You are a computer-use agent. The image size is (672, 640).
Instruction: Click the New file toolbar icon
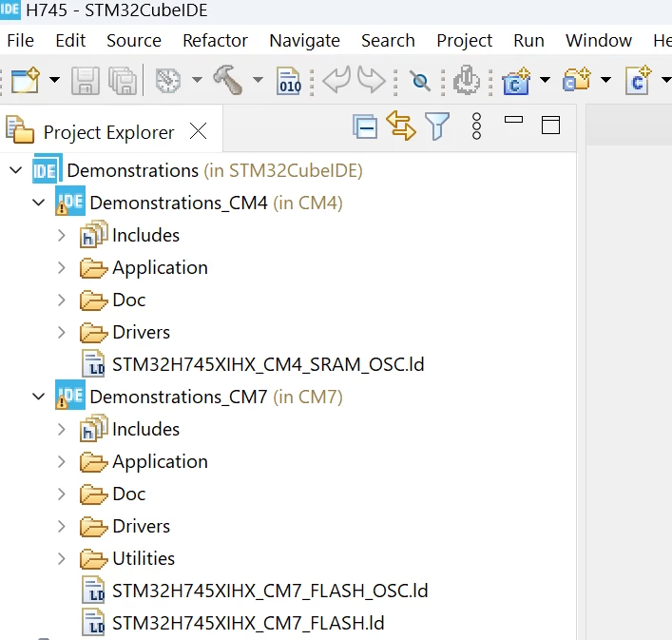click(x=26, y=80)
